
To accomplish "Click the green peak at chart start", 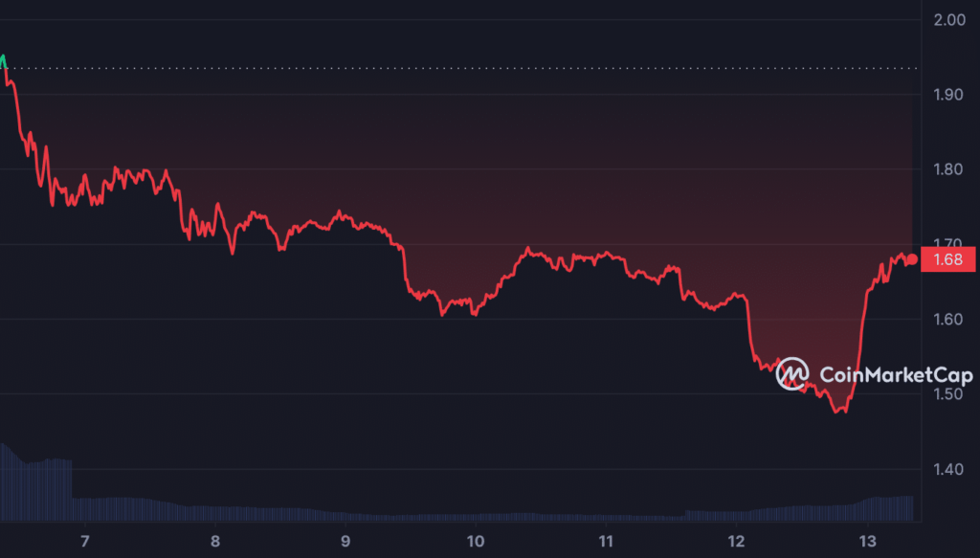I will click(4, 59).
